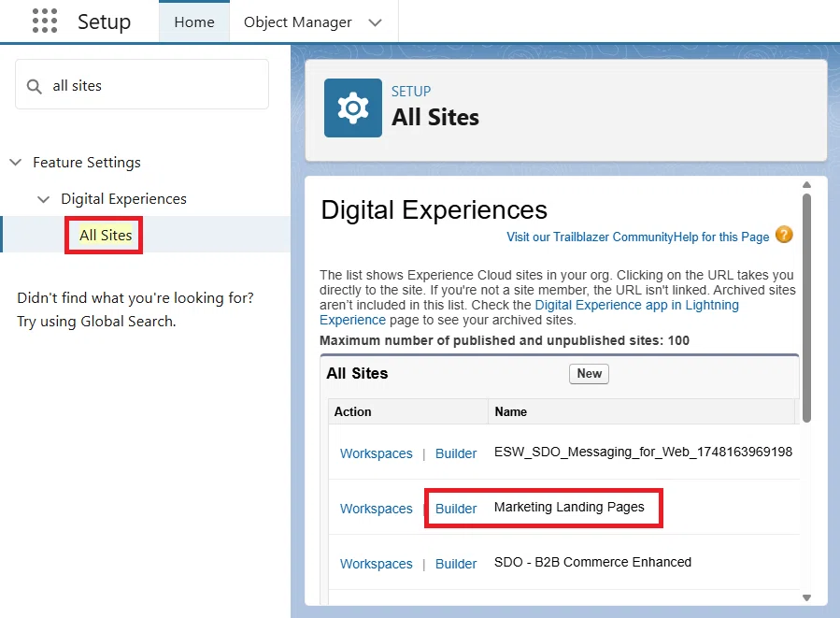Viewport: 840px width, 618px height.
Task: Click the Maximum number of published sites text
Action: (x=505, y=341)
